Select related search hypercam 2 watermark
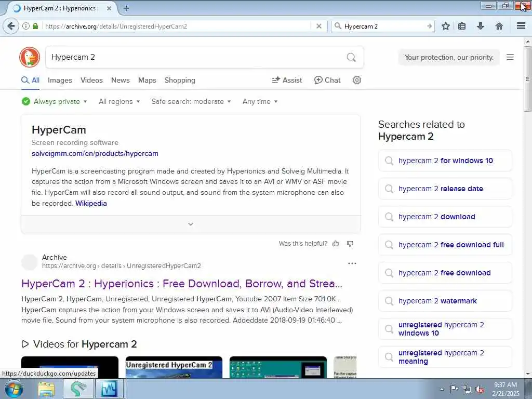This screenshot has height=399, width=532. coord(445,301)
